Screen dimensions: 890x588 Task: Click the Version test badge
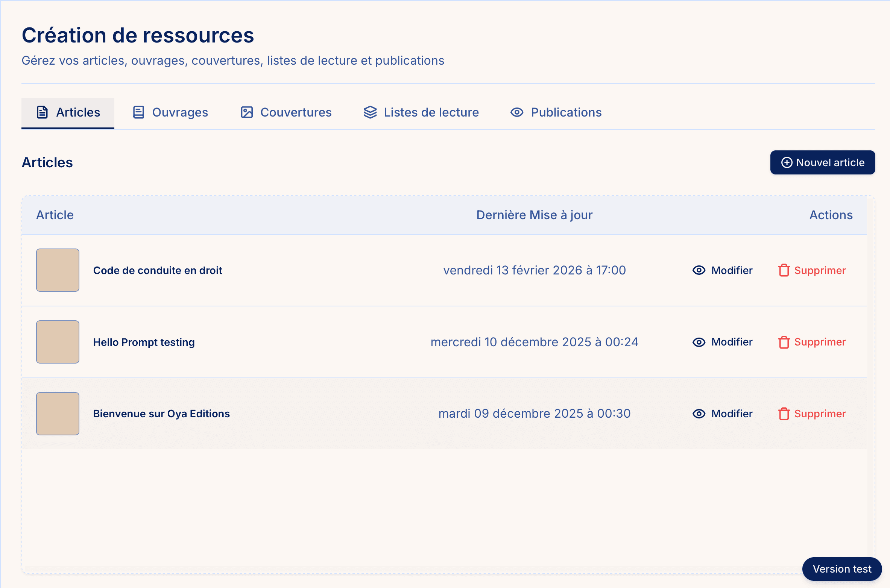pos(842,569)
